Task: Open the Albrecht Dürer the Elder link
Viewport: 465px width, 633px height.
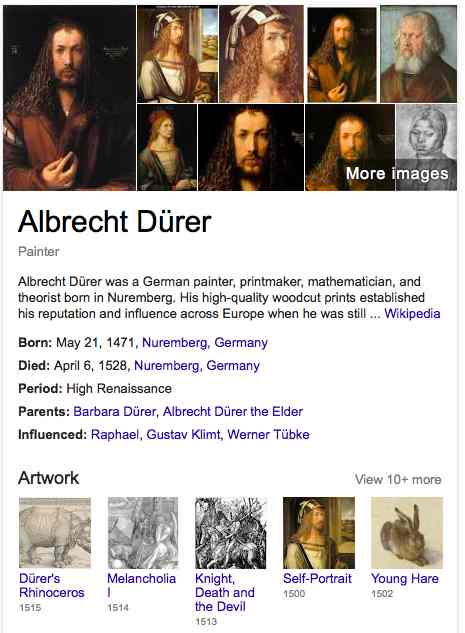Action: [x=233, y=412]
